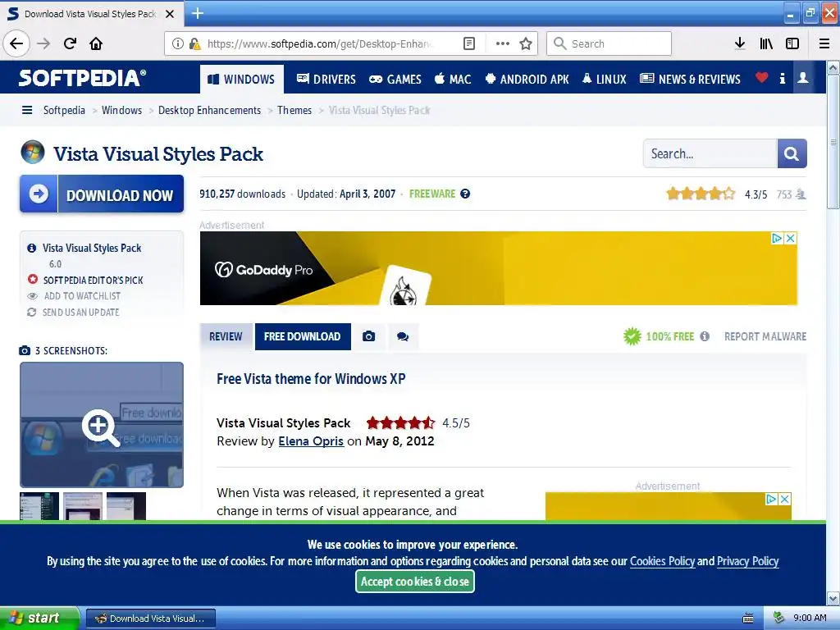Open the first small screenshot thumbnail

point(39,505)
